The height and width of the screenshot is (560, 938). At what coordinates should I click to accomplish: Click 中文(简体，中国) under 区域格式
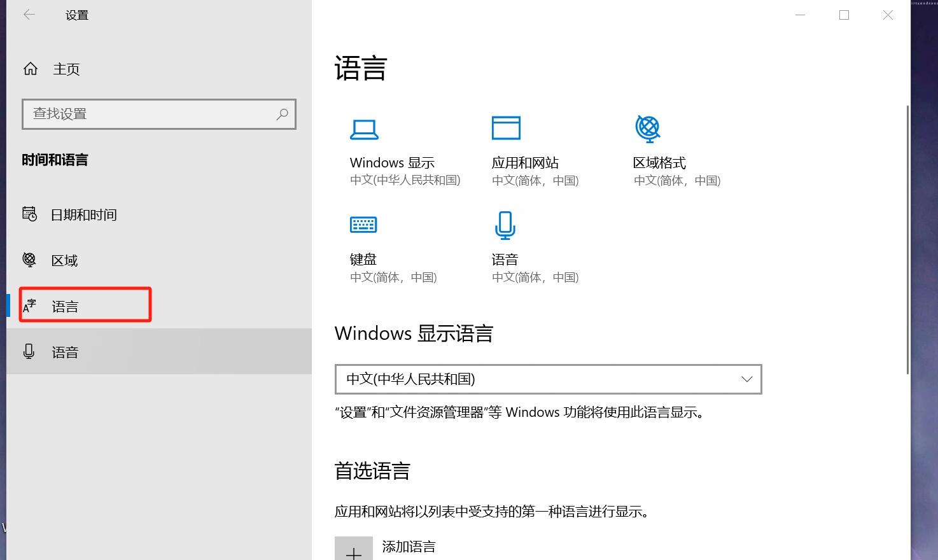click(x=677, y=181)
